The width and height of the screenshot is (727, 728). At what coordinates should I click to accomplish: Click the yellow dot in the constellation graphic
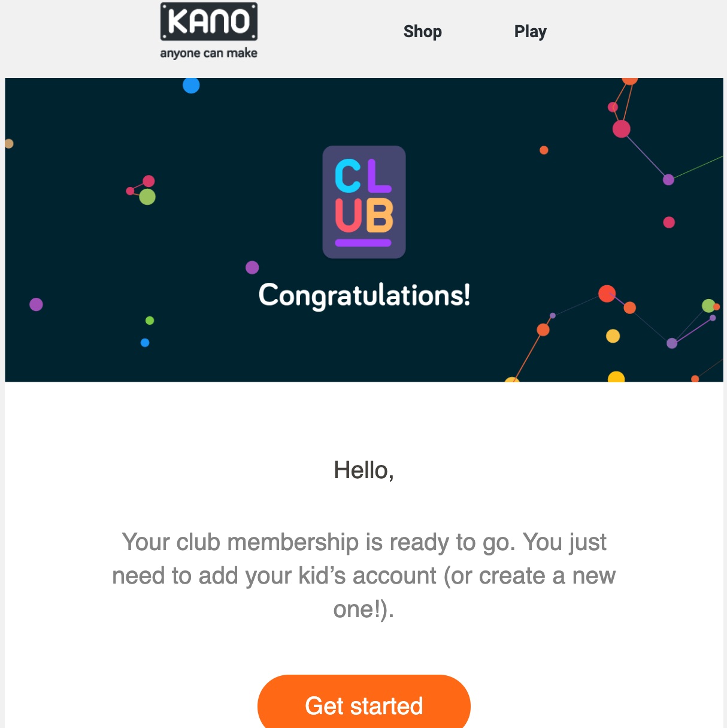614,336
